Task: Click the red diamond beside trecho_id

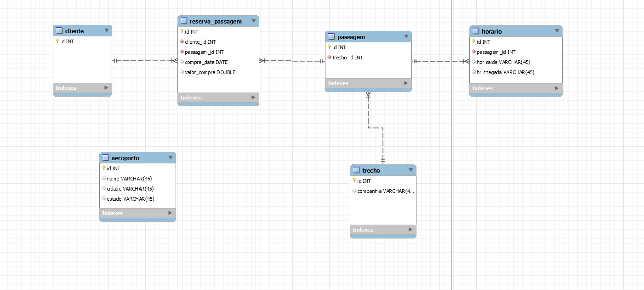Action: pyautogui.click(x=330, y=57)
